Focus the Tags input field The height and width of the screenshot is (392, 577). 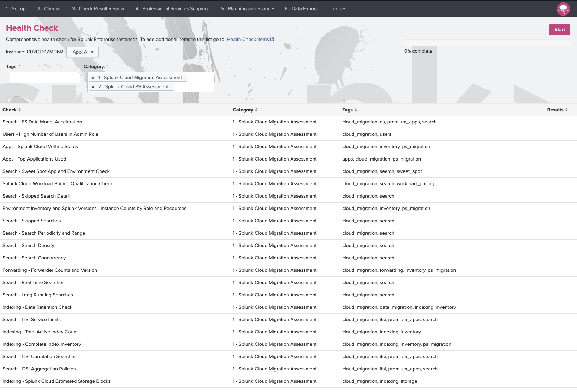[x=45, y=78]
